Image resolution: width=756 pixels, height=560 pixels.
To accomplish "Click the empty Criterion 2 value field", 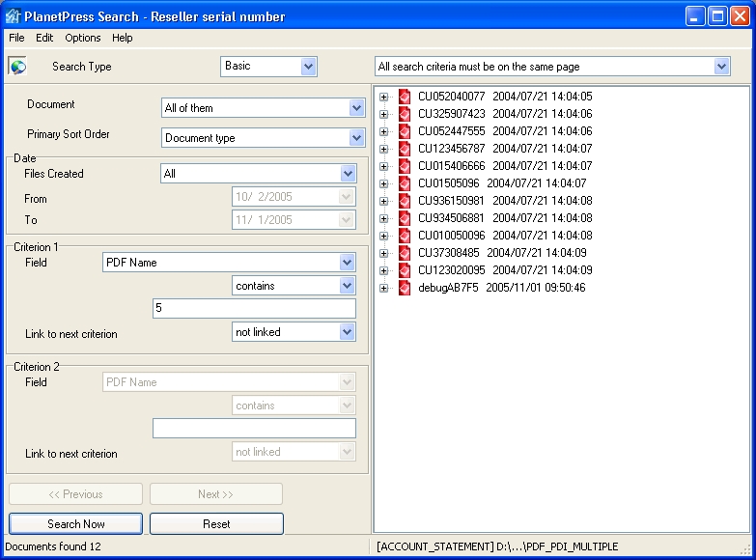I will click(254, 428).
